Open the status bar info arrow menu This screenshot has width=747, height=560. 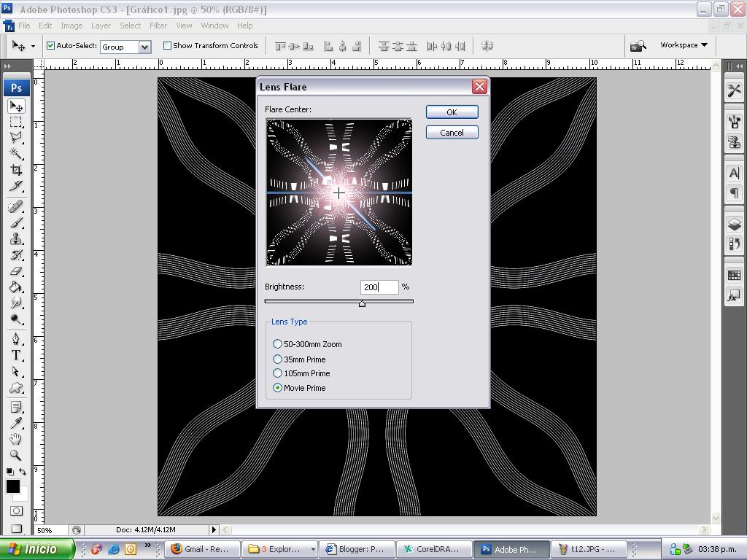214,529
